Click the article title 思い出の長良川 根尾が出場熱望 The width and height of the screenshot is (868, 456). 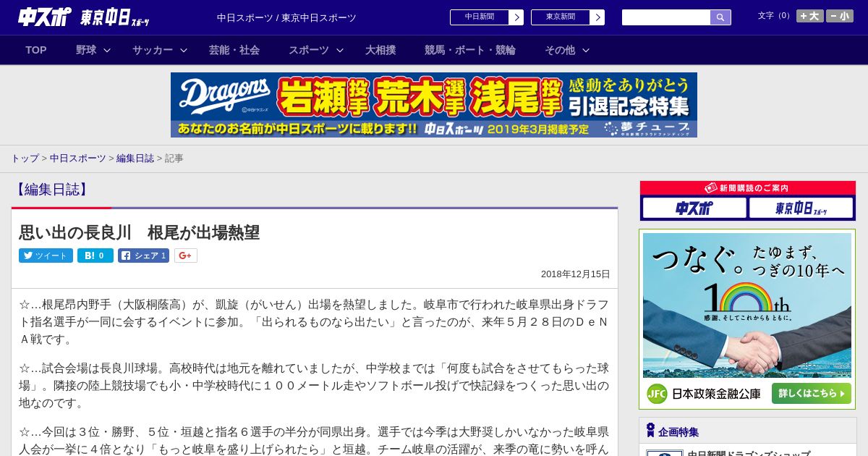click(139, 232)
